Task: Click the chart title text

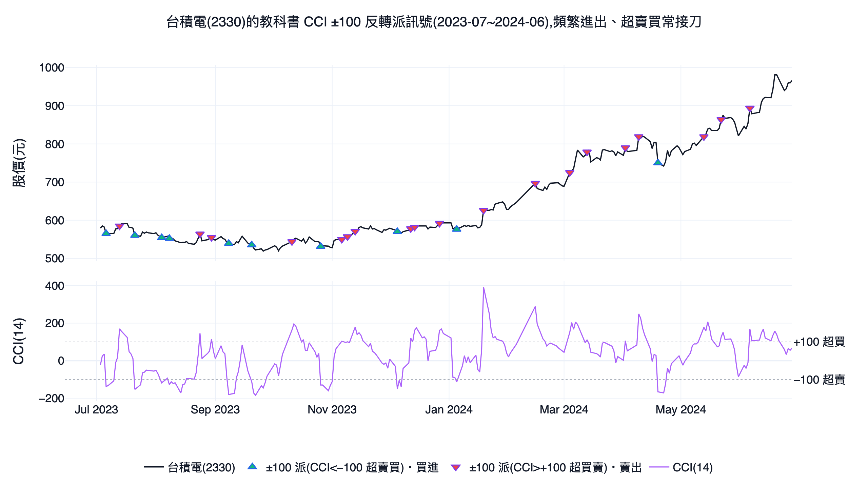Action: [x=434, y=22]
